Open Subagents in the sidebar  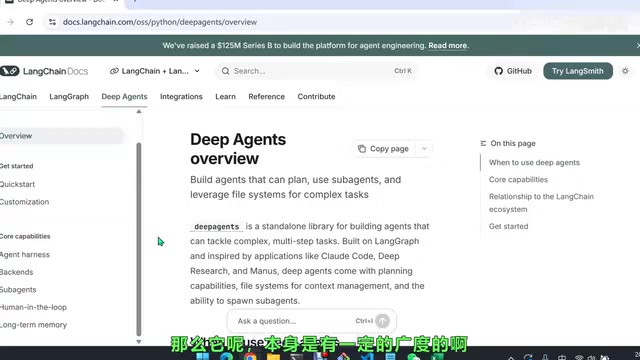coord(18,290)
